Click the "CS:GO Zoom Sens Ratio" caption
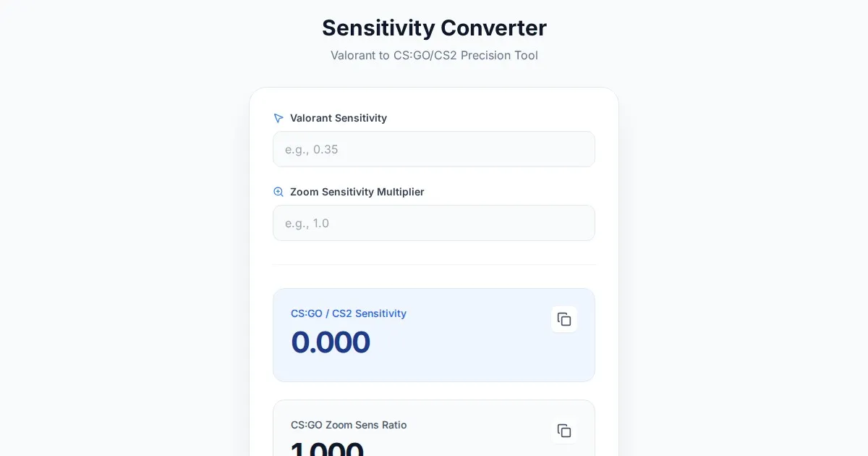 coord(349,425)
